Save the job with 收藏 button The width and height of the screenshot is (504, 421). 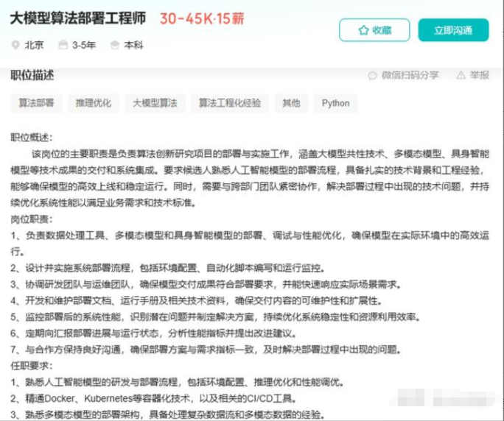tap(374, 30)
